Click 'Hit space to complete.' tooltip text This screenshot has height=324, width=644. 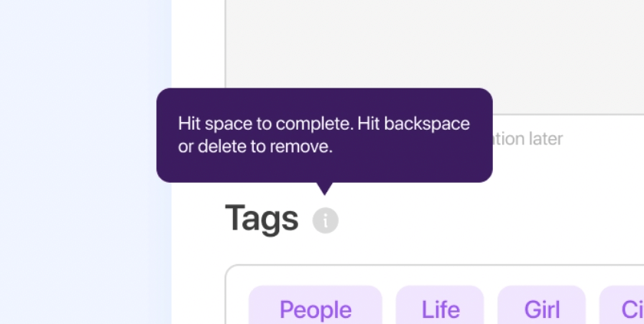(266, 124)
